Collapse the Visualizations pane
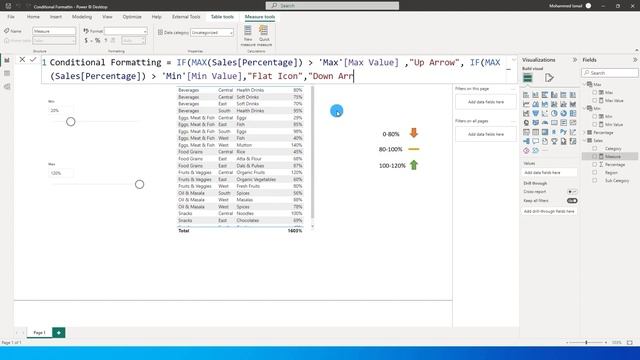Viewport: 640px width, 360px height. point(575,60)
